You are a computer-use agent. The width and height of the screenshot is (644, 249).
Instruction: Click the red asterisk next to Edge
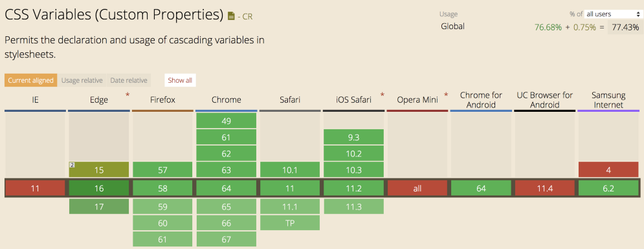pyautogui.click(x=128, y=95)
